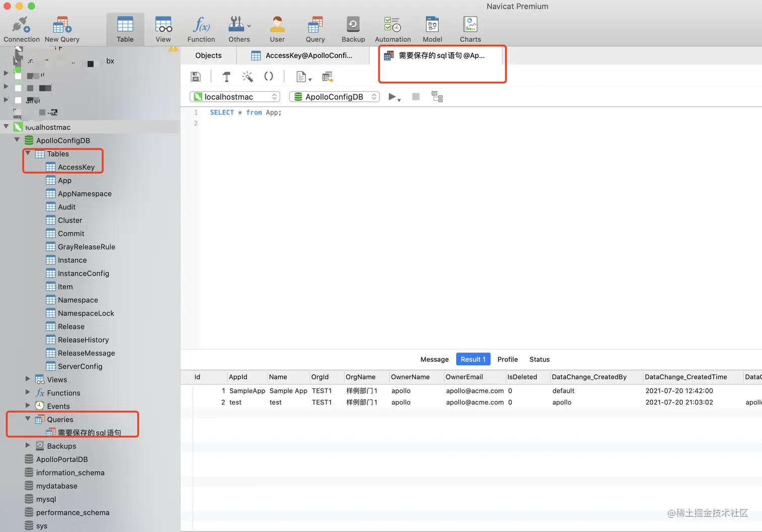Image resolution: width=762 pixels, height=532 pixels.
Task: Select the Result 1 tab
Action: point(473,359)
